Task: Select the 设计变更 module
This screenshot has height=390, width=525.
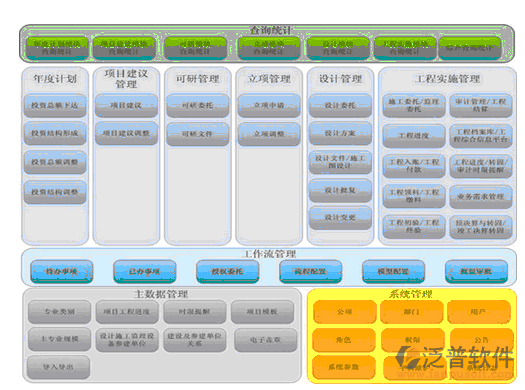Action: 340,218
